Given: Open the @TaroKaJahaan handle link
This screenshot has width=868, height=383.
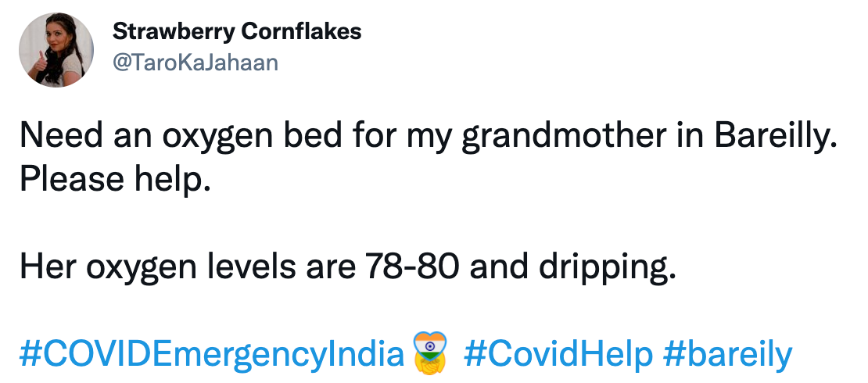Looking at the screenshot, I should tap(195, 63).
